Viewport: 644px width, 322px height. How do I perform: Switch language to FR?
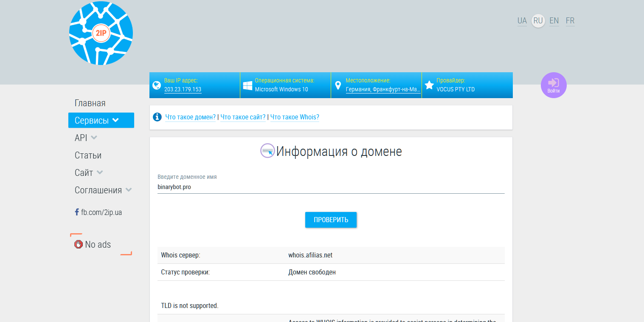pos(570,20)
